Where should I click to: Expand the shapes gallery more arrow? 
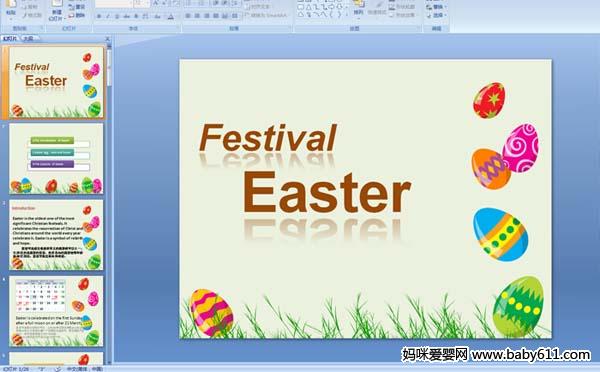click(x=347, y=15)
